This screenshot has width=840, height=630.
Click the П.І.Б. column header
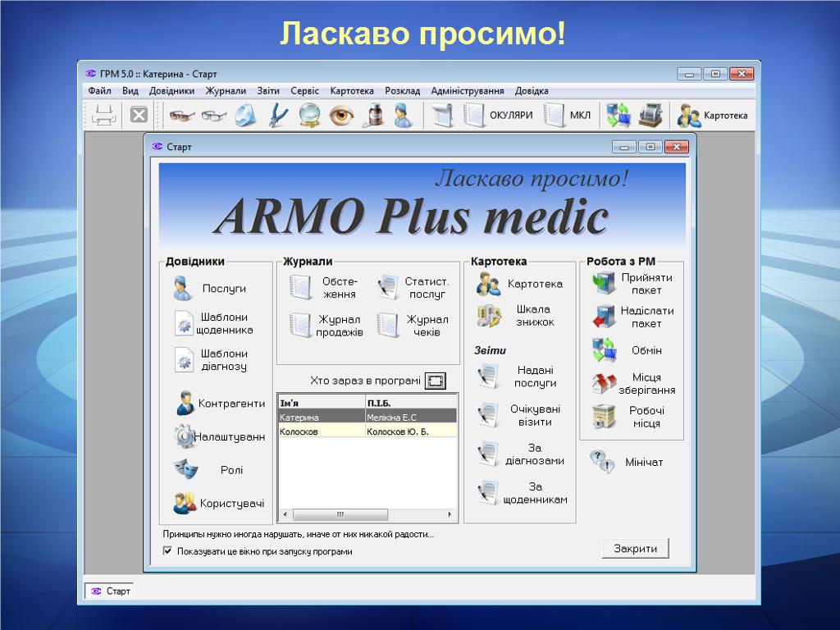[410, 403]
